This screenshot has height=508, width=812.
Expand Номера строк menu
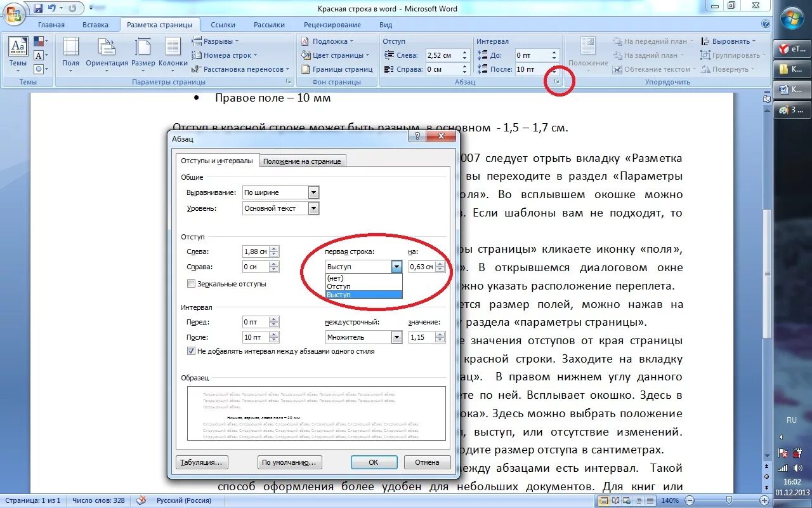click(223, 55)
